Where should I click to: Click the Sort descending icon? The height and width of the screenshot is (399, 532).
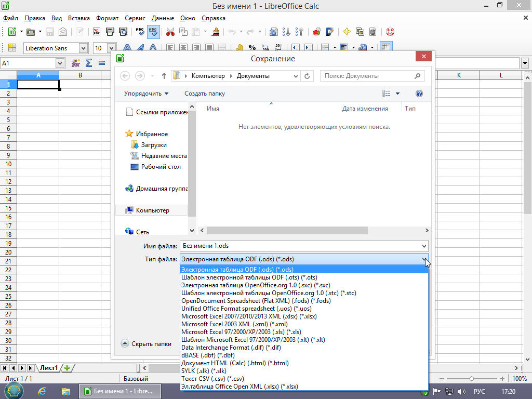[299, 32]
